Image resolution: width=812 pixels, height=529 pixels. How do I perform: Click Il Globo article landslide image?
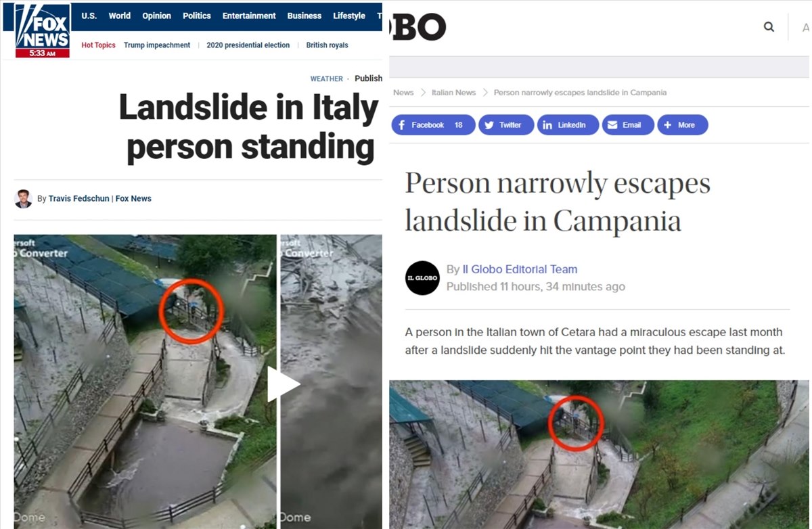pyautogui.click(x=600, y=455)
